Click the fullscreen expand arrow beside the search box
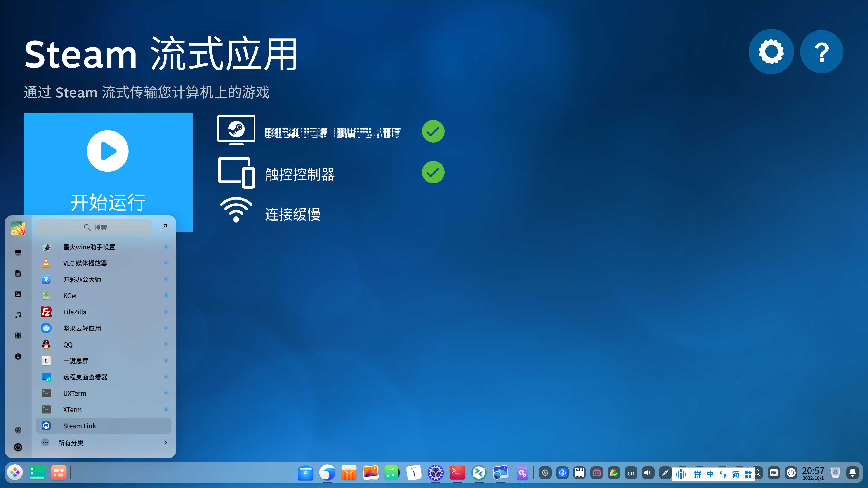The image size is (868, 488). click(x=163, y=227)
